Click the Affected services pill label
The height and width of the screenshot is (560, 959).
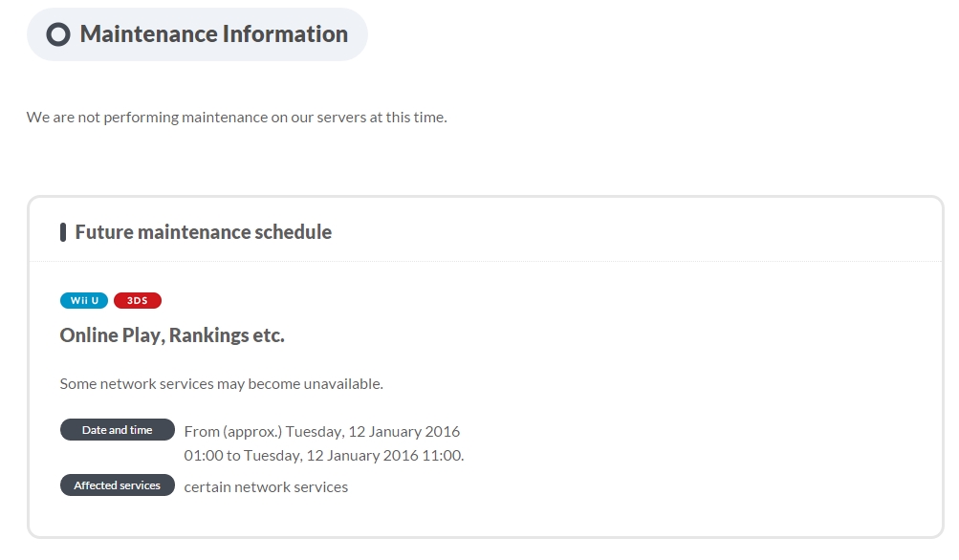(x=118, y=485)
